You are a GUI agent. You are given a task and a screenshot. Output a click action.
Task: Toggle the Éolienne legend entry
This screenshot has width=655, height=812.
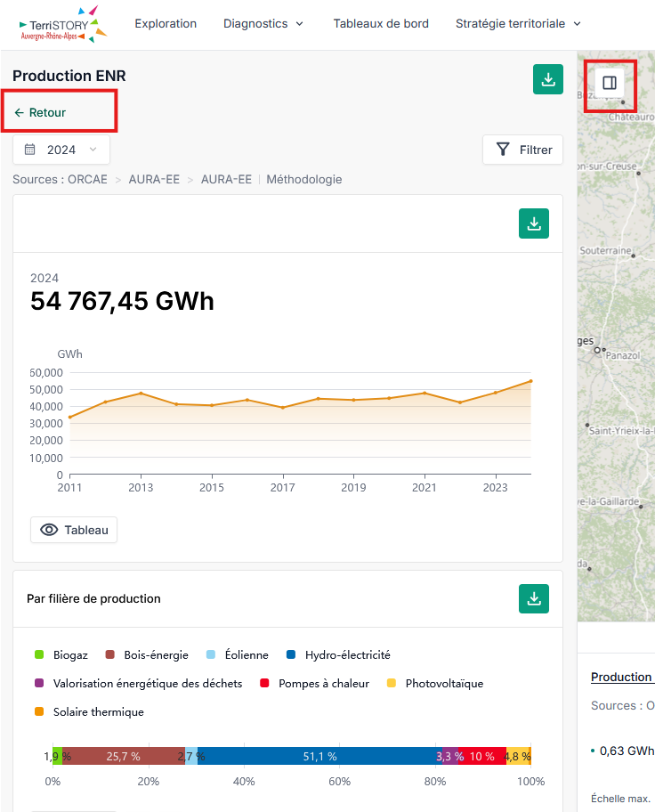coord(237,654)
